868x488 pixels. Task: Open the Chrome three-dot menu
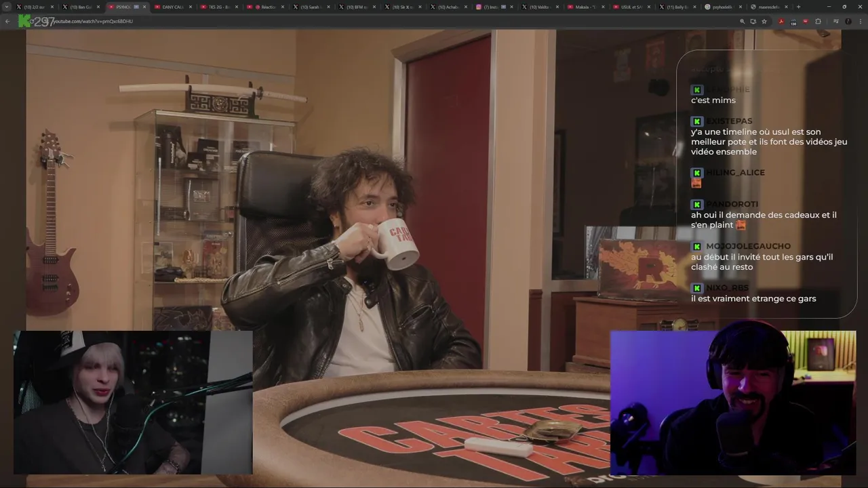[x=861, y=22]
